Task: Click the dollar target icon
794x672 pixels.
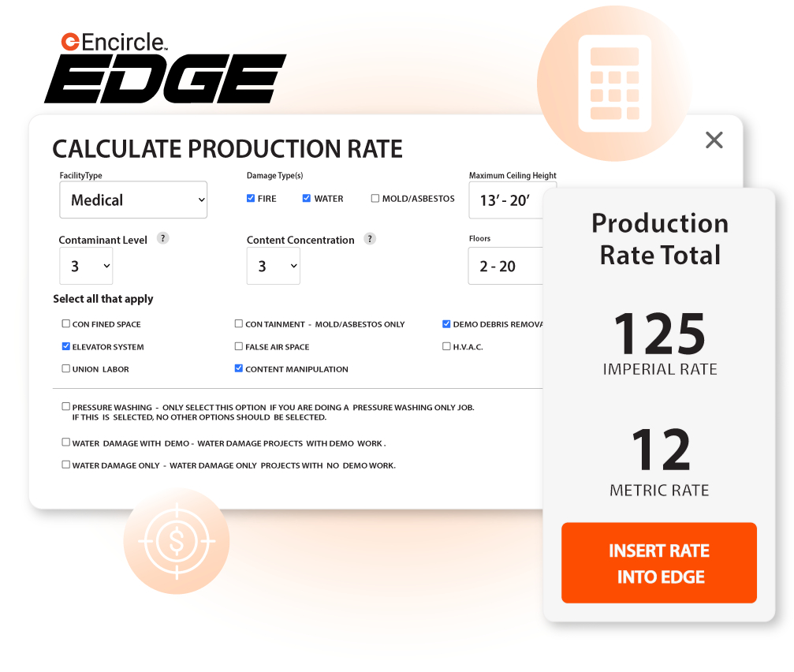Action: pyautogui.click(x=177, y=541)
